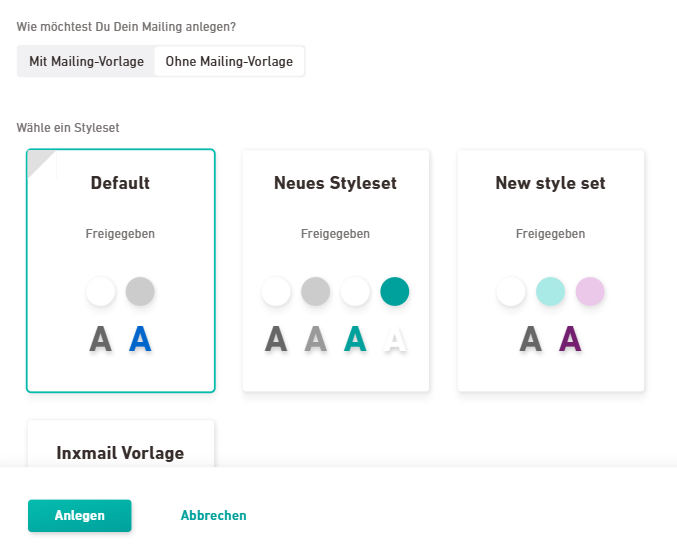Screen dimensions: 677x545
Task: Switch to 'Ohne Mailing-Vorlage' option
Action: point(229,61)
